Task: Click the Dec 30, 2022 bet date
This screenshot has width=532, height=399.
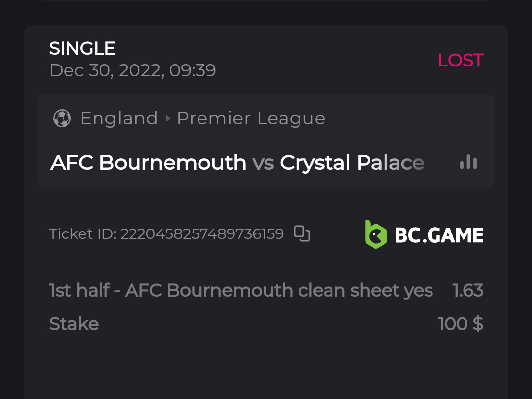Action: point(133,70)
